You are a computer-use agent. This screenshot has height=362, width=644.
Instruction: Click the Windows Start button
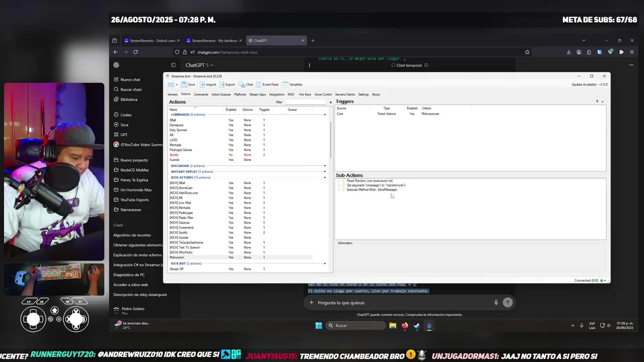(318, 325)
